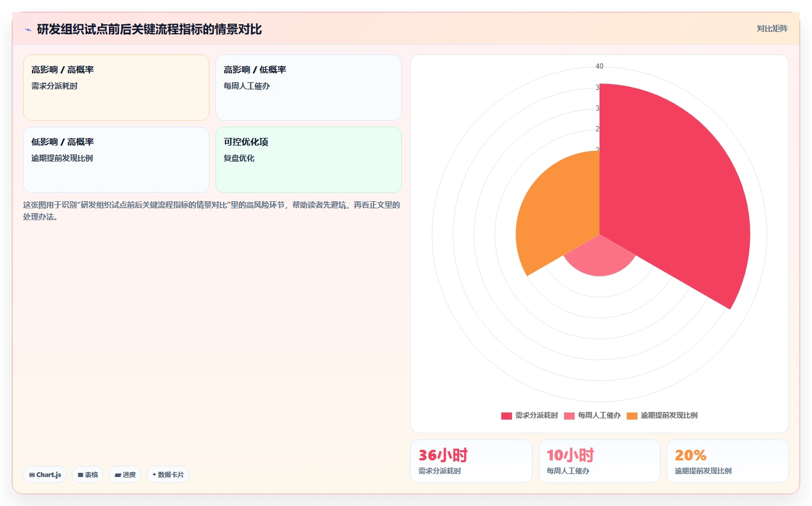812x506 pixels.
Task: Toggle 需求分派耗时 legend swatch
Action: [x=506, y=415]
